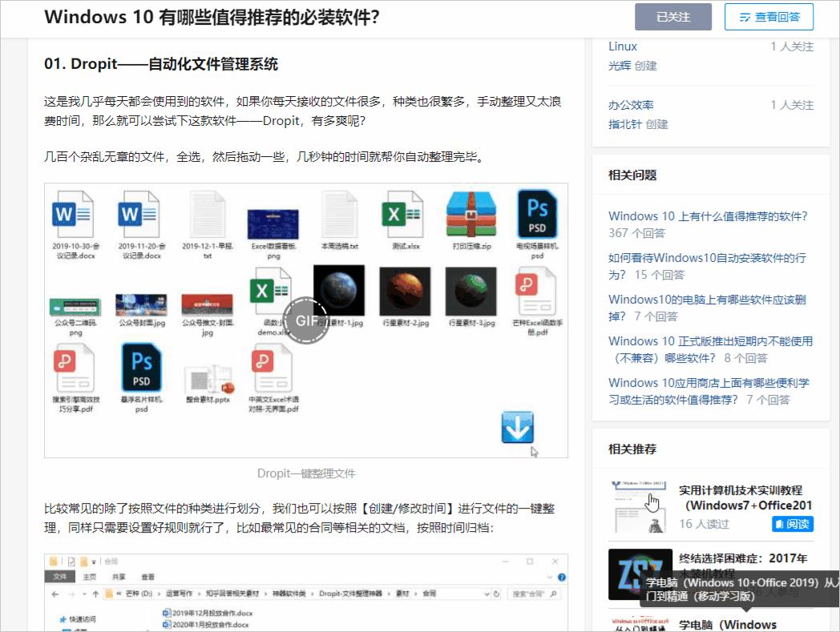
Task: Click the Excel数据看板.png thumbnail
Action: coord(273,224)
